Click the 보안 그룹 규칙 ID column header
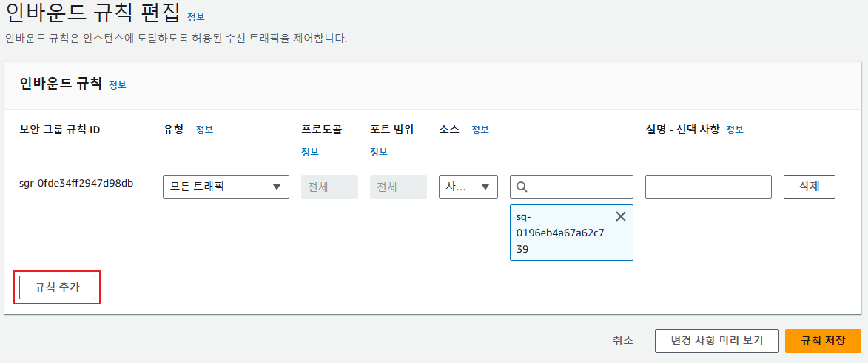This screenshot has width=868, height=363. point(60,130)
